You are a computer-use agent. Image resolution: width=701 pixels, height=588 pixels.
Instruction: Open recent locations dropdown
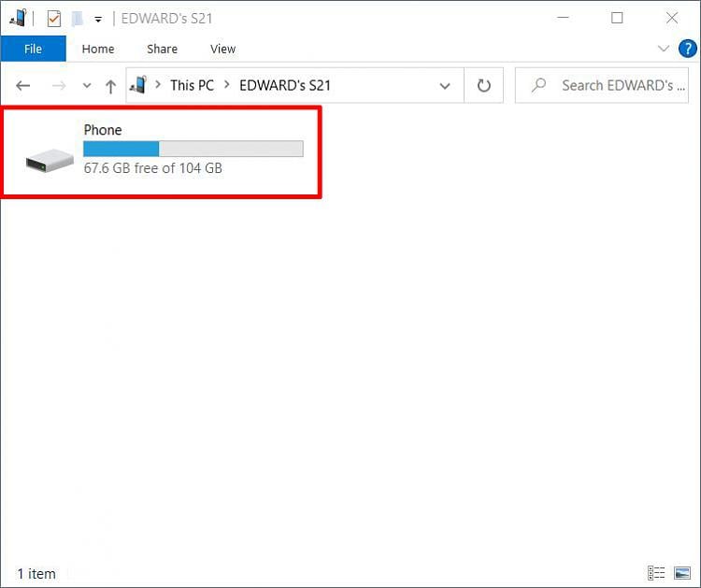[x=87, y=85]
